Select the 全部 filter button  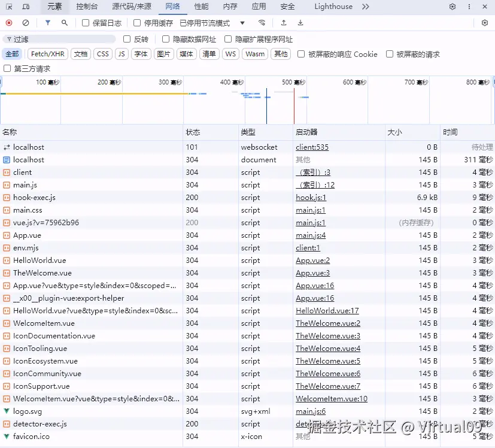coord(12,54)
